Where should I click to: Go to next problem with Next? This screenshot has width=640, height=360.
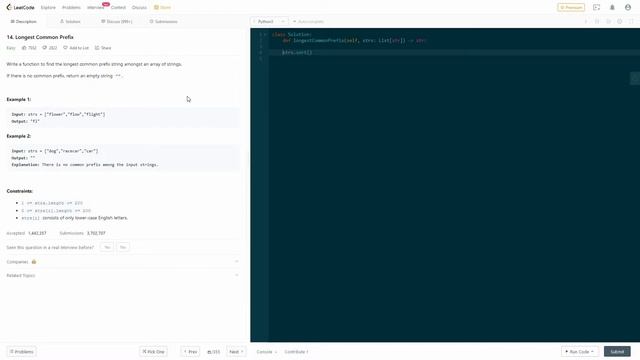point(236,351)
